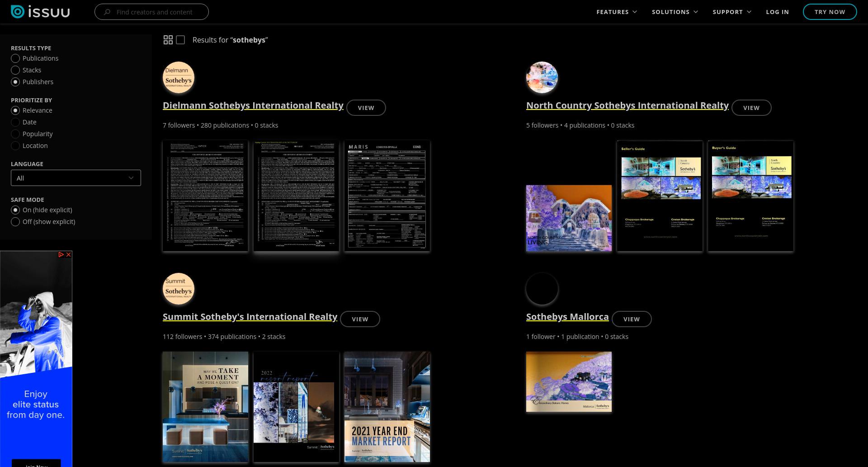Prioritize results by Location

coord(29,146)
